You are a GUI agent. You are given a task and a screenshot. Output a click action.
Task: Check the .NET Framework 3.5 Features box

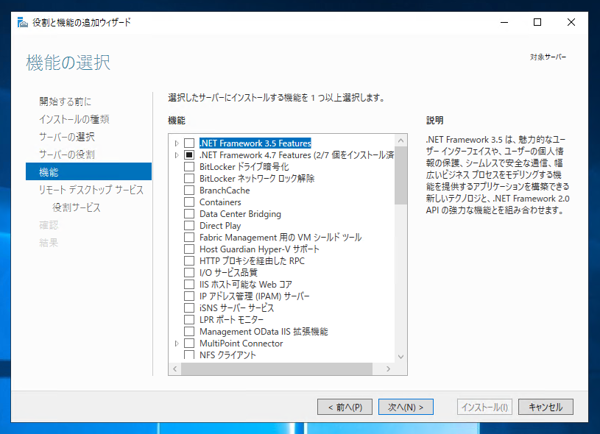(x=189, y=143)
